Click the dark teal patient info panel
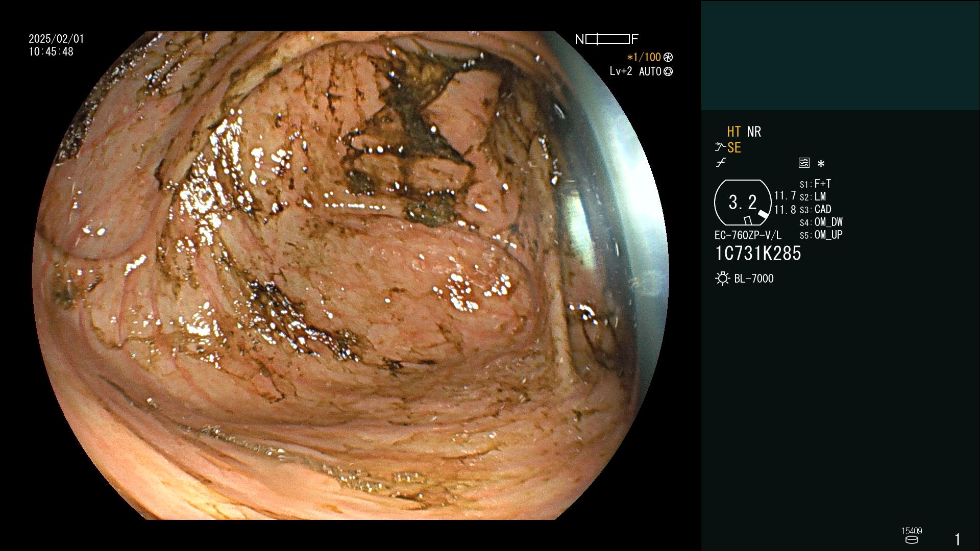The width and height of the screenshot is (980, 551). tap(840, 55)
